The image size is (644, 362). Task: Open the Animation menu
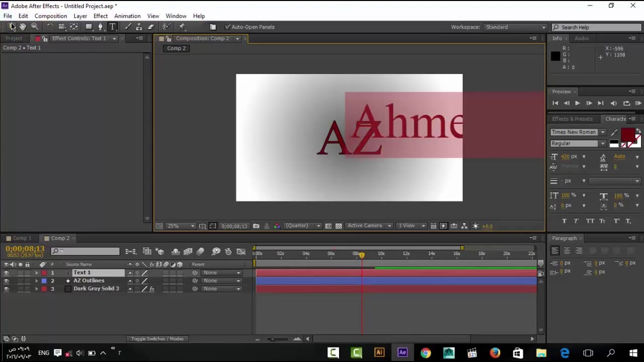127,16
